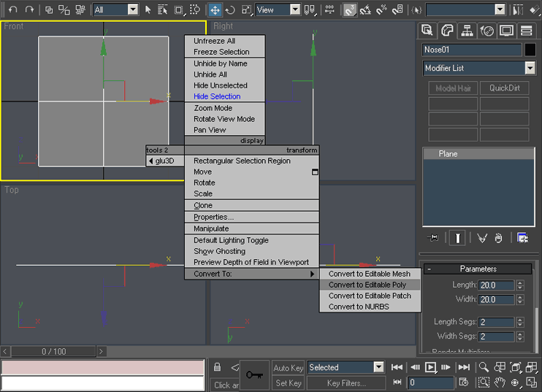Image resolution: width=542 pixels, height=392 pixels.
Task: Toggle Show End Result in modifier stack
Action: coord(458,238)
